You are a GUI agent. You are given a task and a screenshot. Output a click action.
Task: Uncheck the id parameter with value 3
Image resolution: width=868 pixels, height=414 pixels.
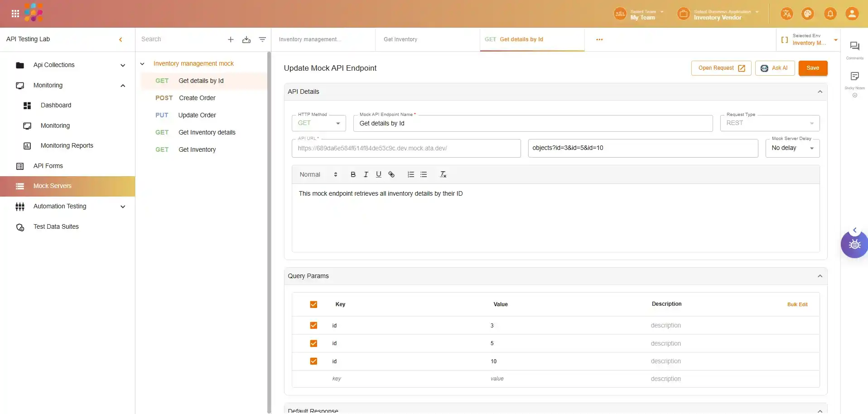[313, 325]
